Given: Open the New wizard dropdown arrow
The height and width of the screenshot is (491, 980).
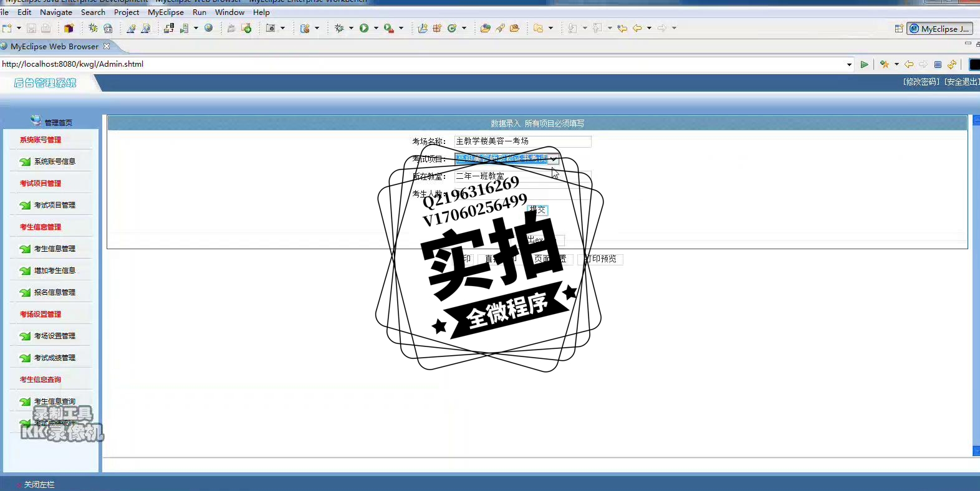Looking at the screenshot, I should tap(19, 28).
